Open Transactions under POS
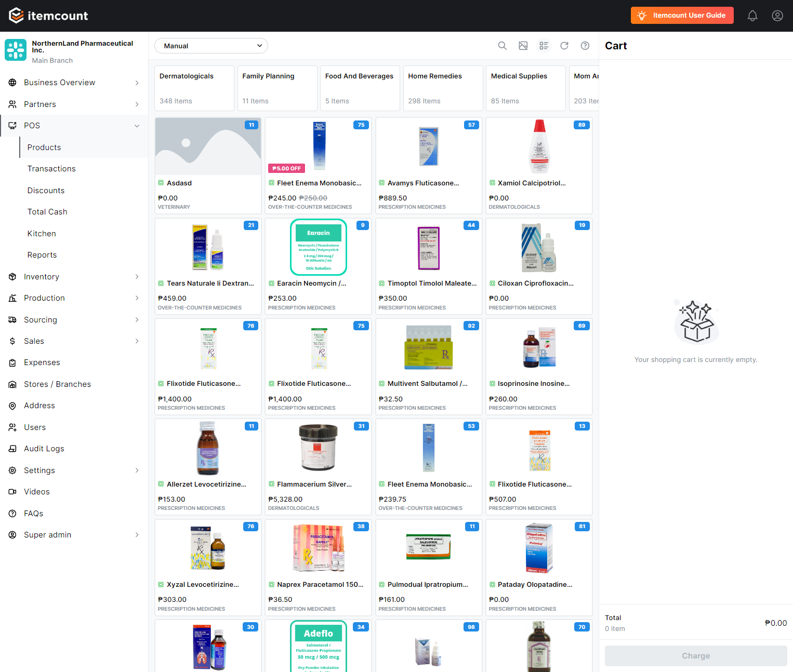Image resolution: width=793 pixels, height=672 pixels. click(51, 169)
